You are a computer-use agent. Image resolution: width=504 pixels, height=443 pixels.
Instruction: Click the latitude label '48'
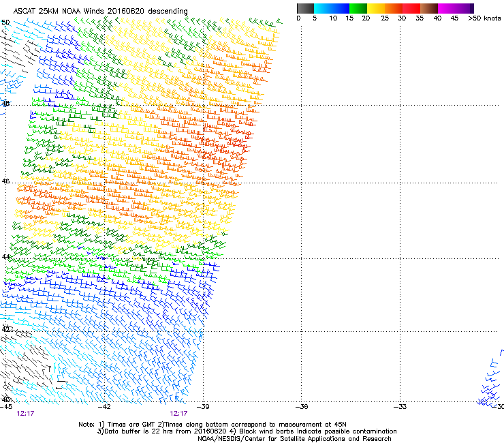point(5,104)
